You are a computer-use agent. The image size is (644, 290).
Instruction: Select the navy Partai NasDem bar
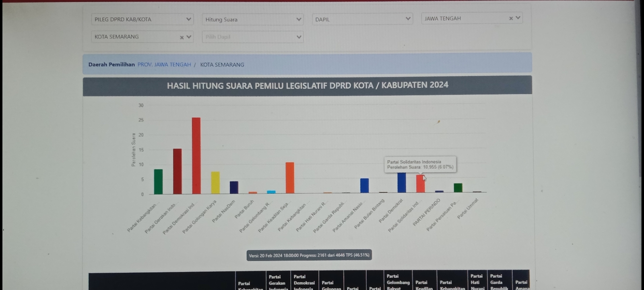(234, 188)
